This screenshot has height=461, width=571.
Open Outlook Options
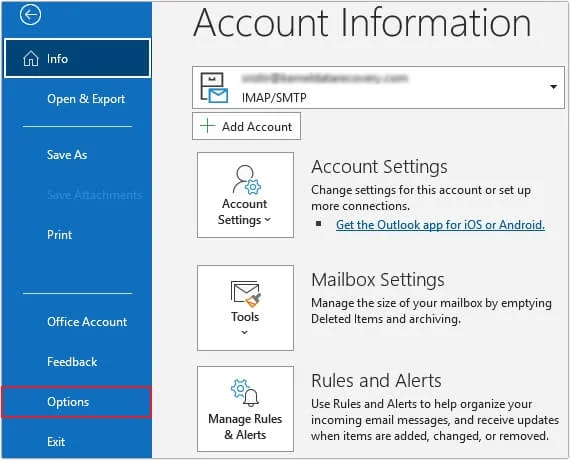click(76, 402)
